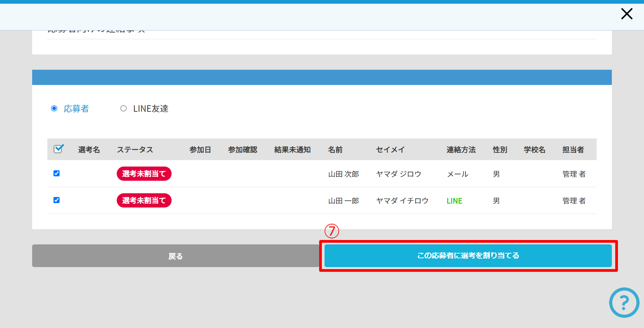Click the 選考名 column header
This screenshot has width=644, height=328.
[x=89, y=150]
